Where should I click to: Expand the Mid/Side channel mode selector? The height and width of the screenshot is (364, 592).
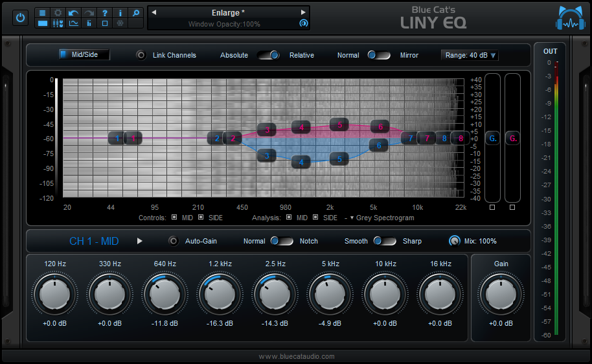pos(84,55)
